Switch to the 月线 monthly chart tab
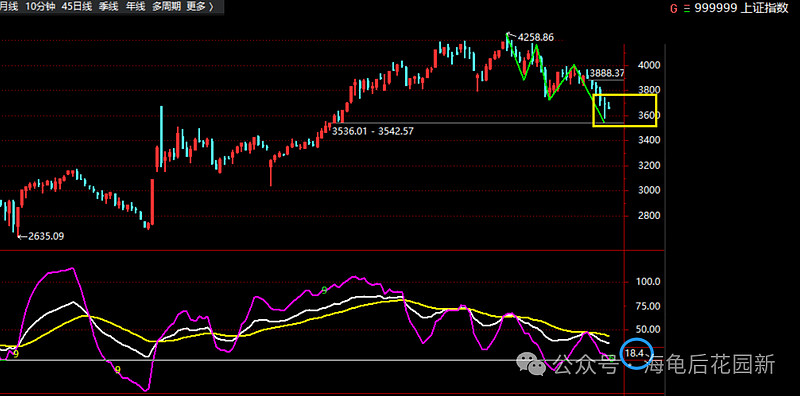 click(x=9, y=7)
